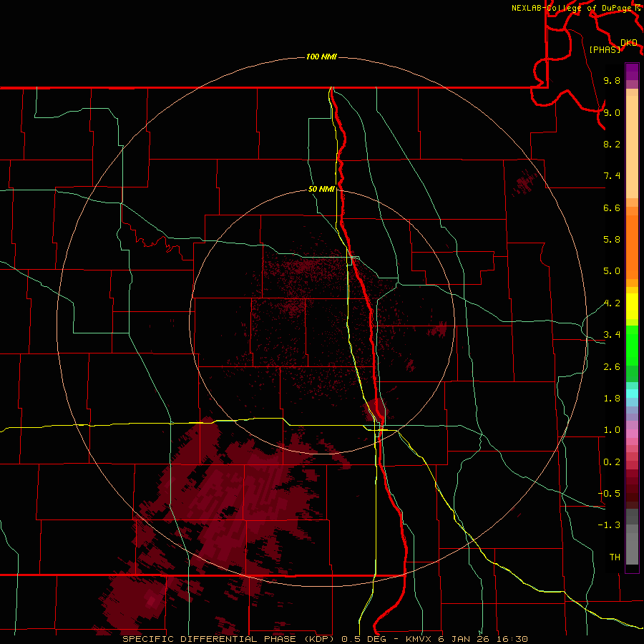Image resolution: width=644 pixels, height=644 pixels.
Task: Select the 4.2 value on the color scale
Action: [612, 303]
